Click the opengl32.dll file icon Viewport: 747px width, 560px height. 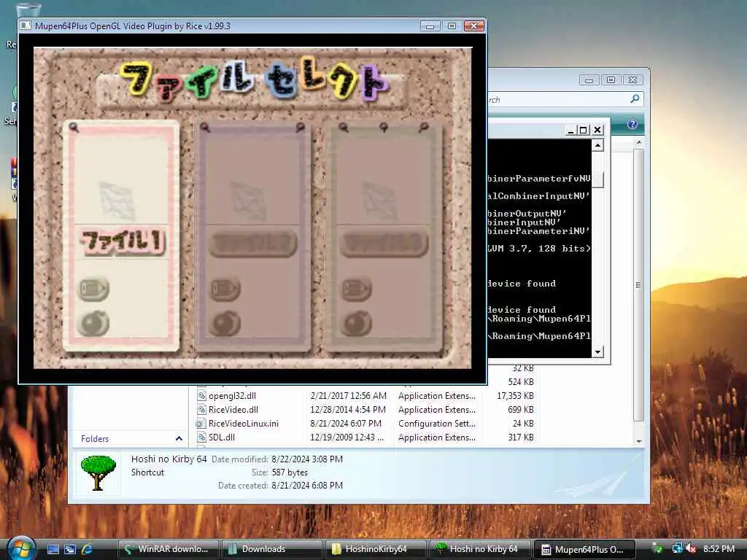pos(201,396)
